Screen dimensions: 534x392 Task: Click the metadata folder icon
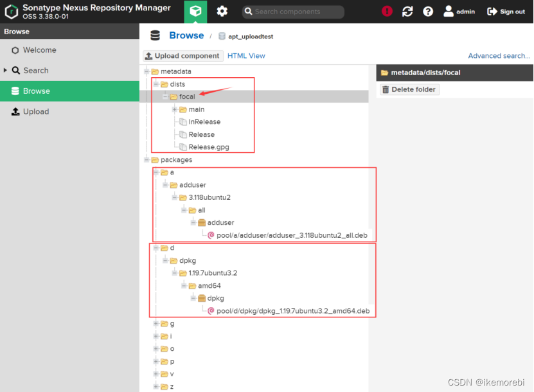click(x=155, y=71)
